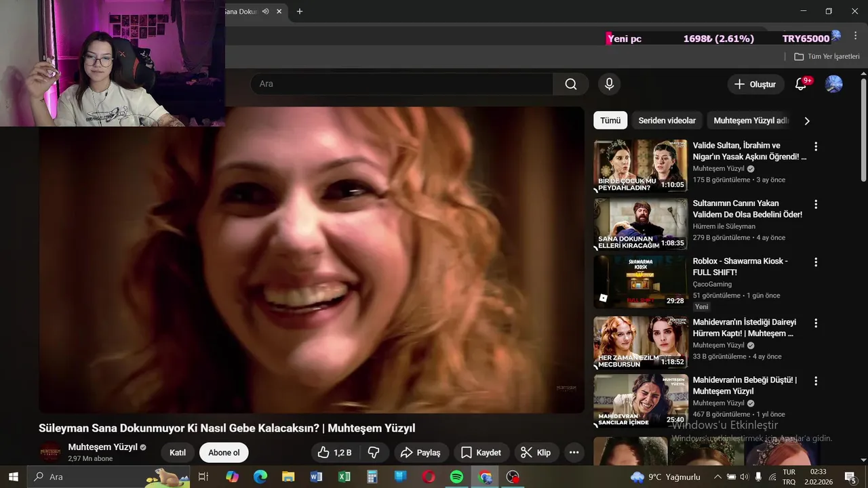Open Sana Dokunan Elleri Kıracağım thumbnail

point(640,224)
